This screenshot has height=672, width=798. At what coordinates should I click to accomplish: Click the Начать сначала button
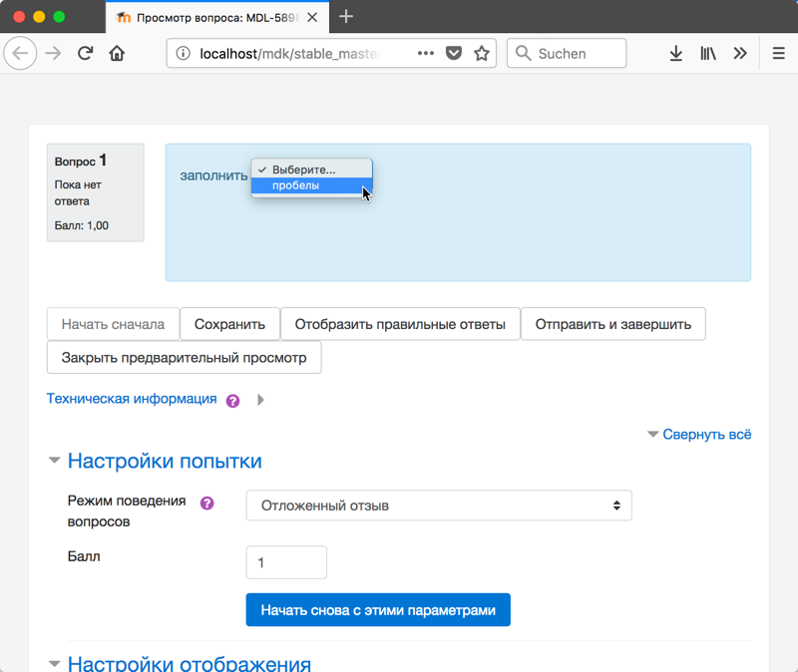click(x=113, y=324)
